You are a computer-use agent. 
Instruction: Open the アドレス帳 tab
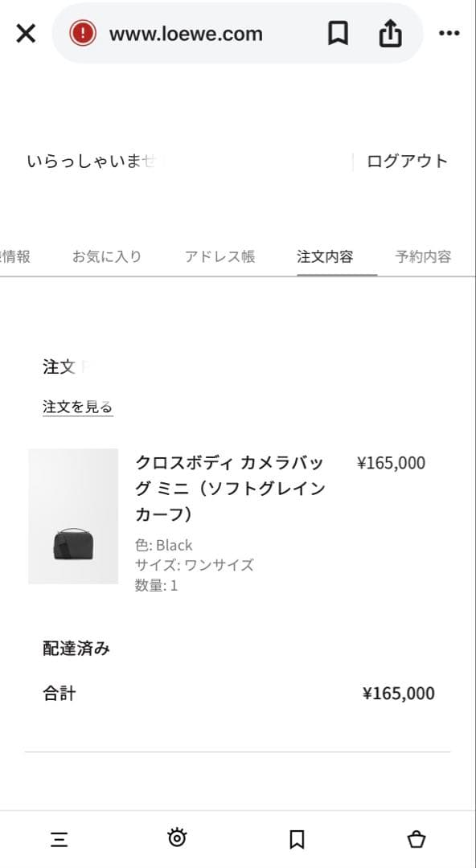point(219,256)
